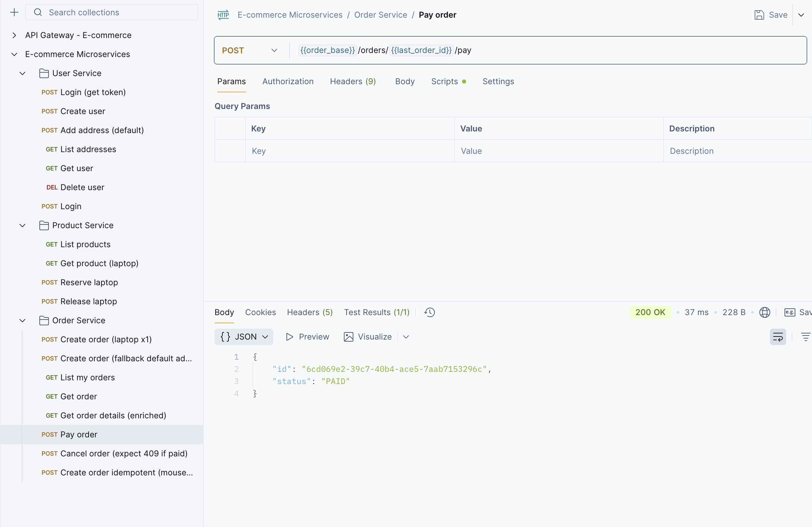
Task: Run Preview with the play icon
Action: click(x=289, y=337)
